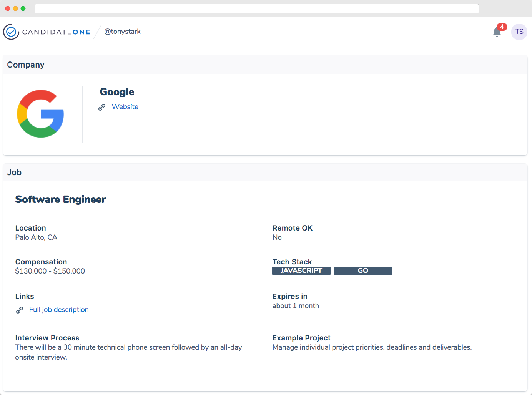Click the Location label
Screen dimensions: 532x395
(30, 228)
